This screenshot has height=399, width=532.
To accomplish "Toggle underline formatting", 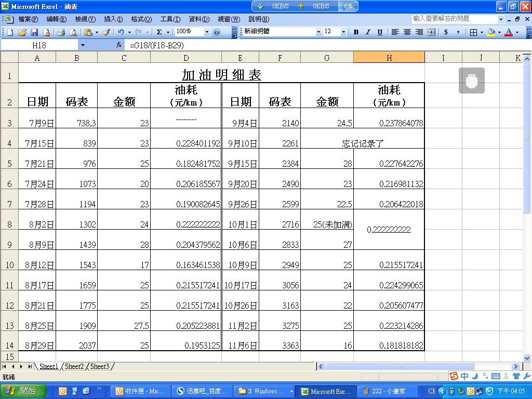I will (380, 32).
